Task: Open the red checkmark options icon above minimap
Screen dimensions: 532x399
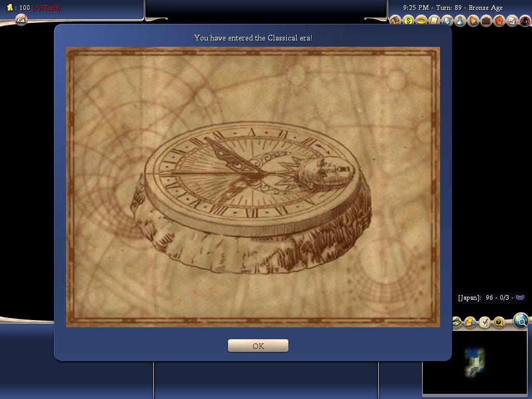Action: 485,322
